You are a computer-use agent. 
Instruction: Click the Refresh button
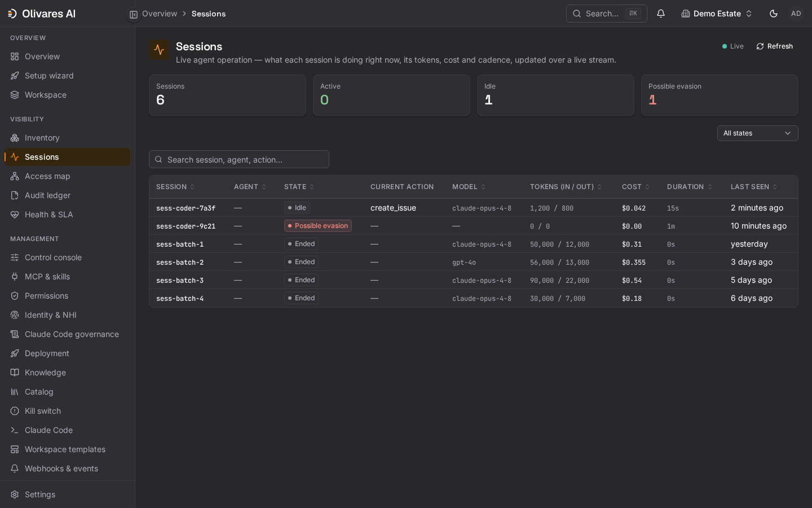point(774,46)
